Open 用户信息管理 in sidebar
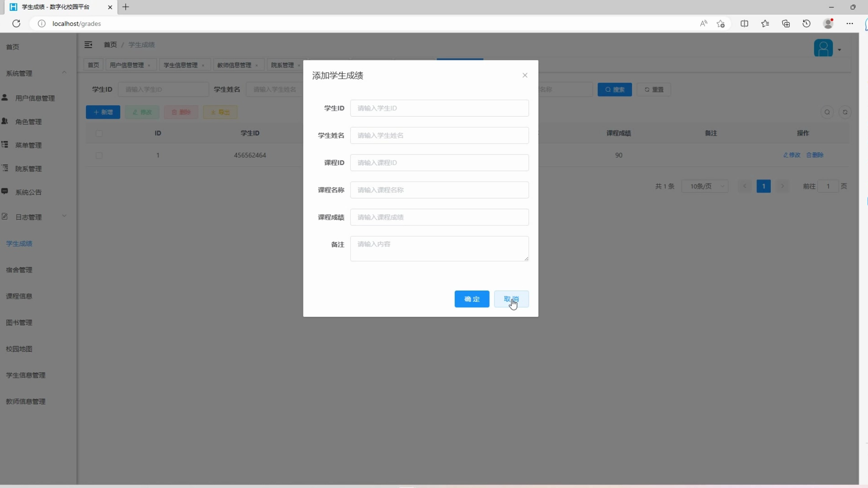 pyautogui.click(x=35, y=98)
